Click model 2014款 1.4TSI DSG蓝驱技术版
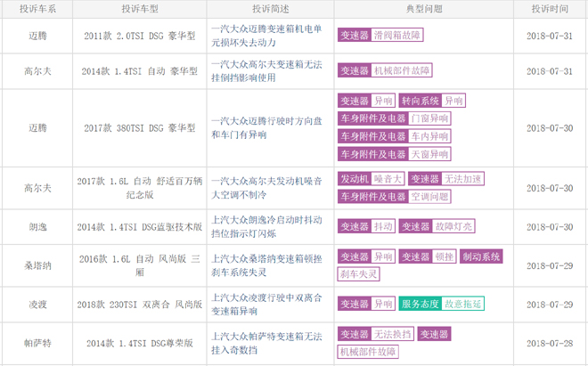This screenshot has height=366, width=588. point(140,227)
